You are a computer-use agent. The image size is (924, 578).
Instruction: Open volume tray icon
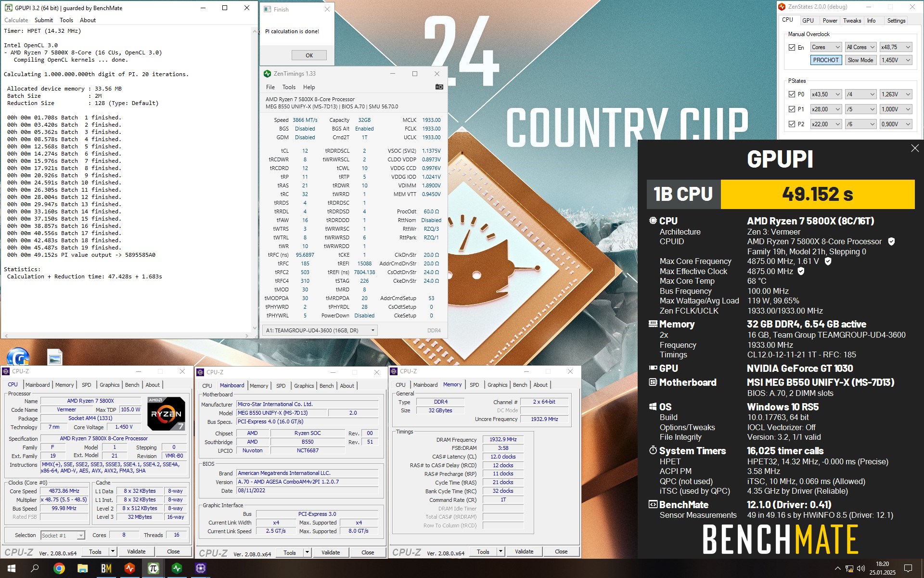point(861,568)
